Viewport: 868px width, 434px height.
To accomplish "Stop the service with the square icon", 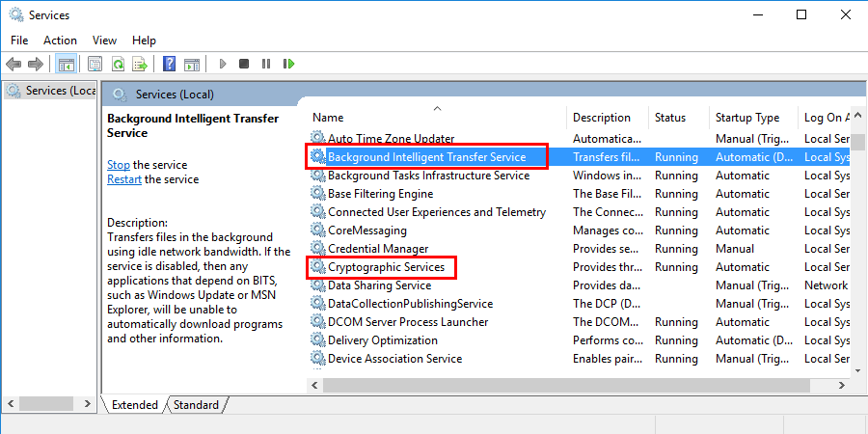I will (x=244, y=65).
